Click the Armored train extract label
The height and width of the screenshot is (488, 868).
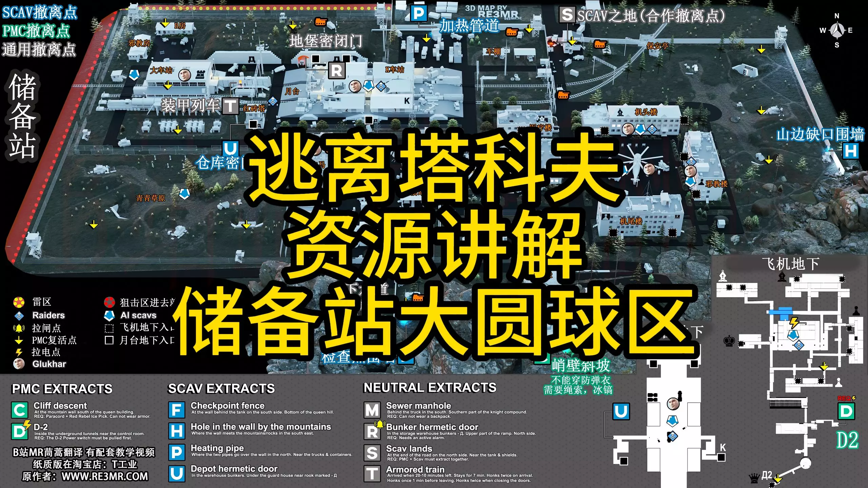click(415, 469)
